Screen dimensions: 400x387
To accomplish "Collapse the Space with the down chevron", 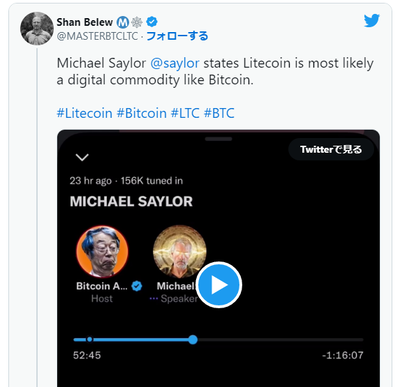I will point(82,157).
